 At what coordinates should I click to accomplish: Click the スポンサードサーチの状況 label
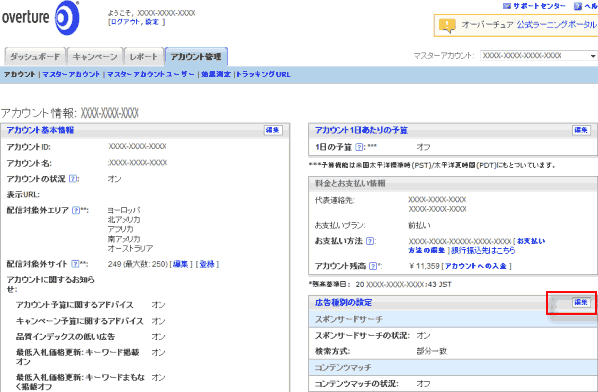[362, 336]
